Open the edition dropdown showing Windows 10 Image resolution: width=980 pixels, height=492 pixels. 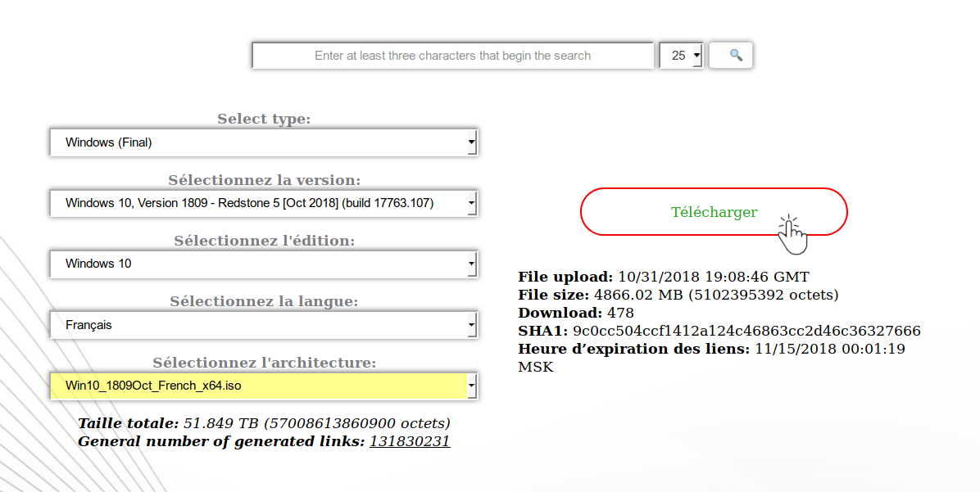pos(264,264)
